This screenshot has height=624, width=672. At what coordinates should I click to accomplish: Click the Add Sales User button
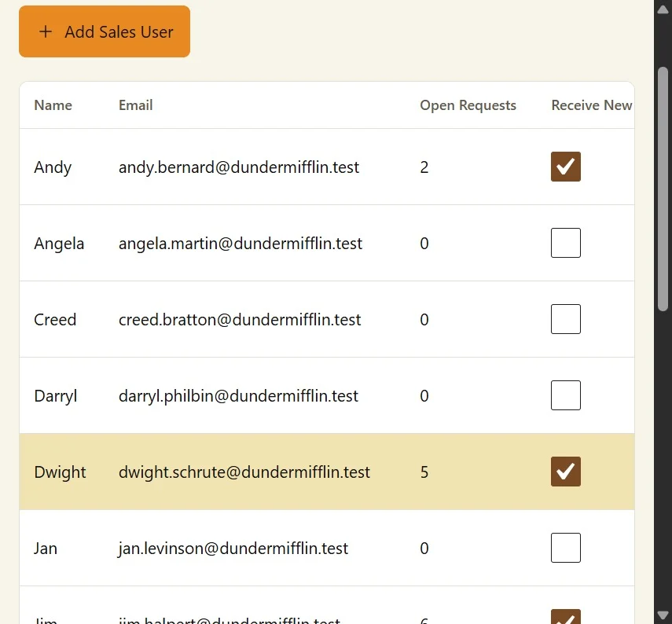[x=105, y=31]
